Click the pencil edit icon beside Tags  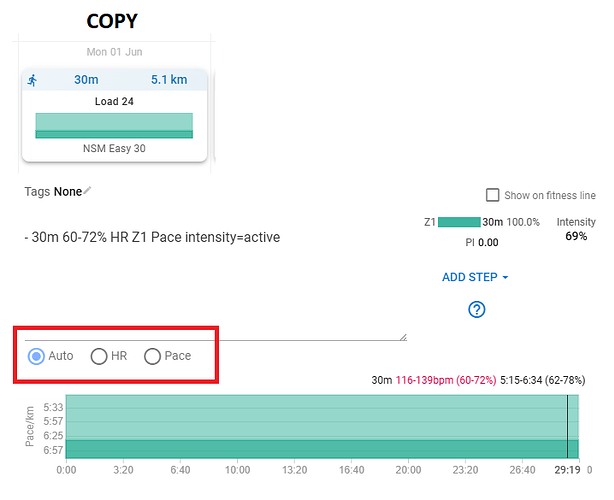(88, 190)
